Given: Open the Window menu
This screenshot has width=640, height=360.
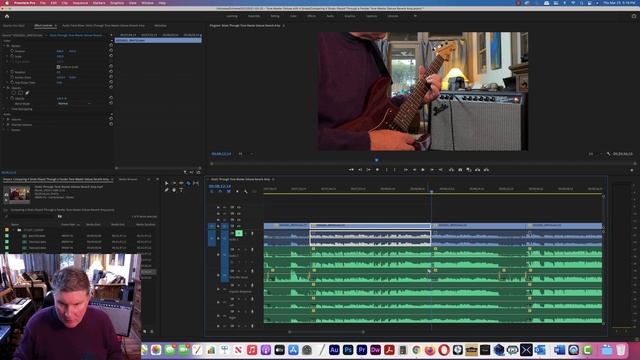Looking at the screenshot, I should pos(147,3).
